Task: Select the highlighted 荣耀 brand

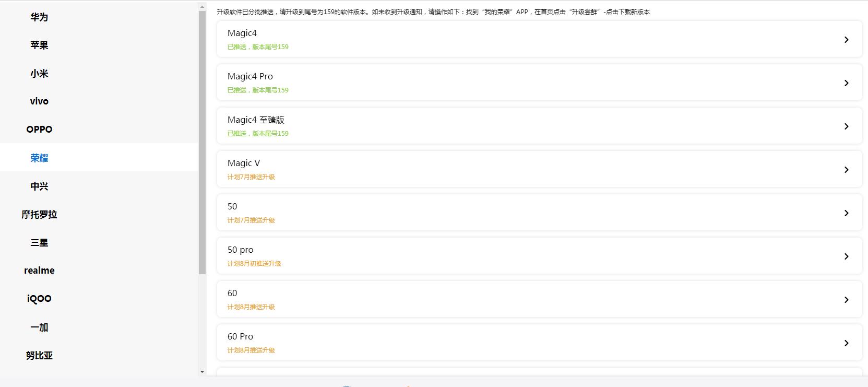Action: [x=39, y=158]
